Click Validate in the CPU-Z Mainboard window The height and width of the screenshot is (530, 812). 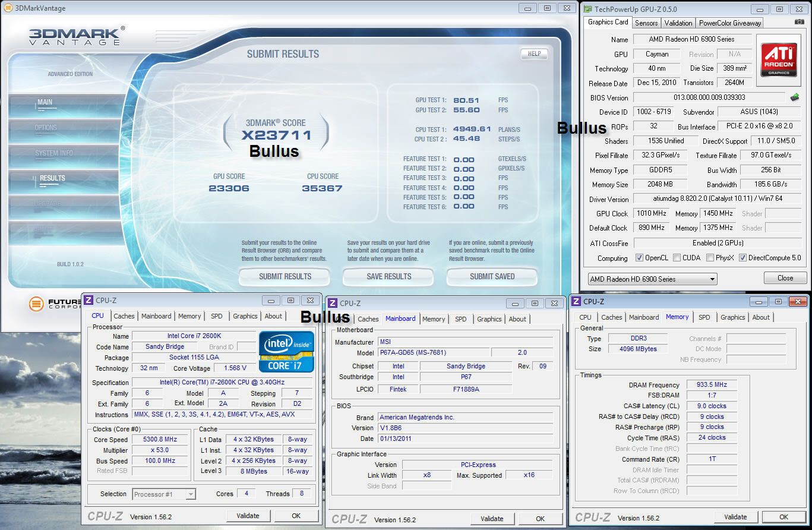(x=492, y=519)
